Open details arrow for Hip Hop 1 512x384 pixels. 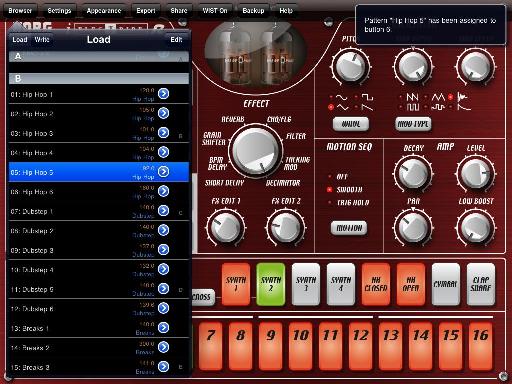coord(163,94)
